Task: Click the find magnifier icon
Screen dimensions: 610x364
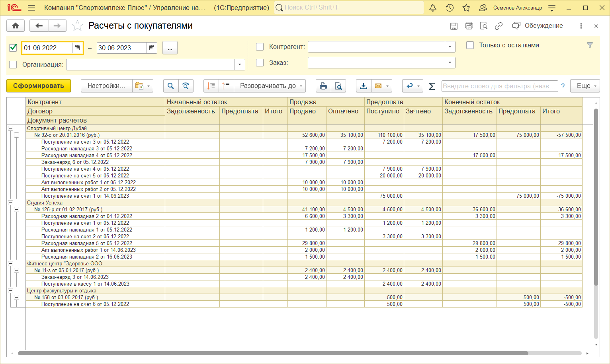Action: point(171,86)
